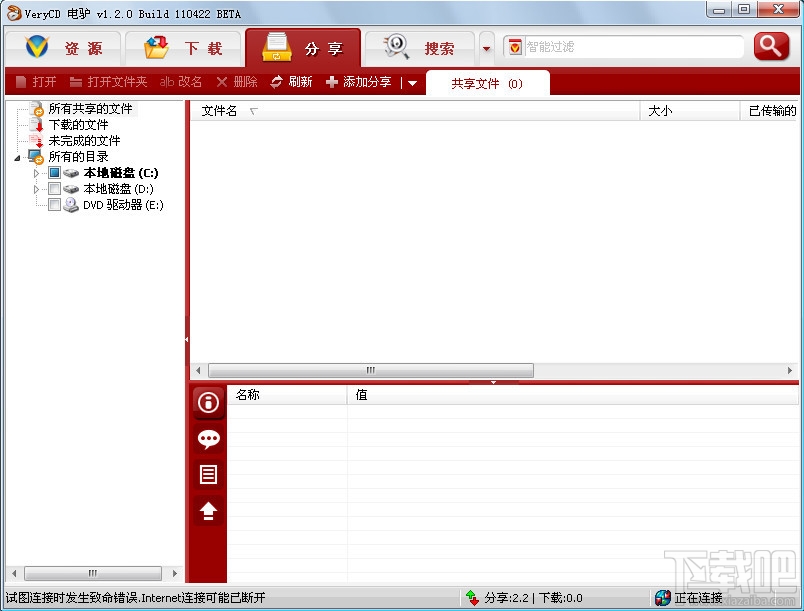Click the magnifier search button
804x611 pixels.
click(x=770, y=46)
